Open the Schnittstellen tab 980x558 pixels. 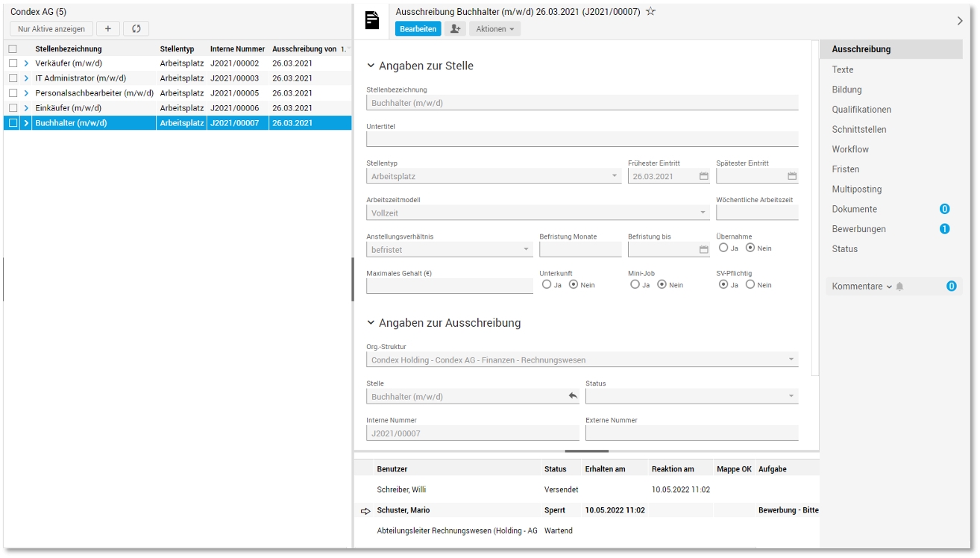click(x=859, y=130)
